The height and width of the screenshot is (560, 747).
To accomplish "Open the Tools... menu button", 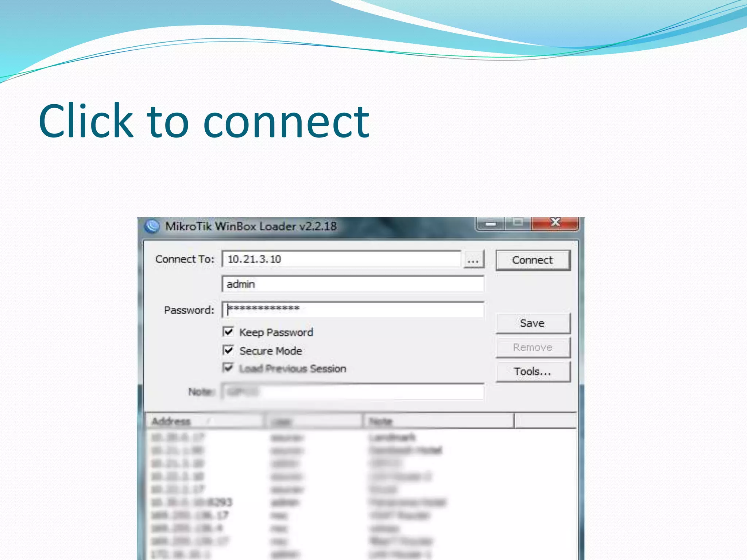I will click(x=533, y=372).
